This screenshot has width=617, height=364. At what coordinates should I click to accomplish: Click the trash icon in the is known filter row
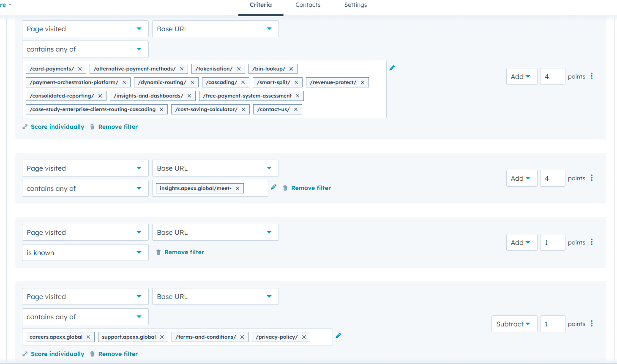158,252
